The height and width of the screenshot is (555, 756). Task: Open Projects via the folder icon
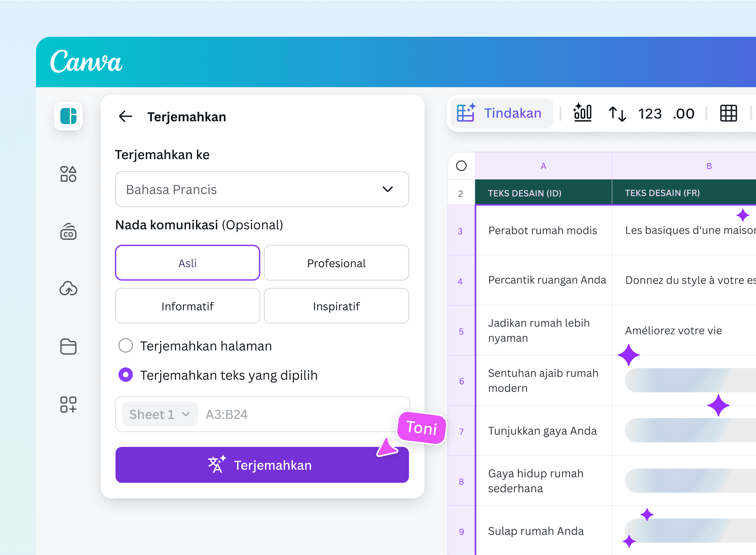click(x=68, y=346)
